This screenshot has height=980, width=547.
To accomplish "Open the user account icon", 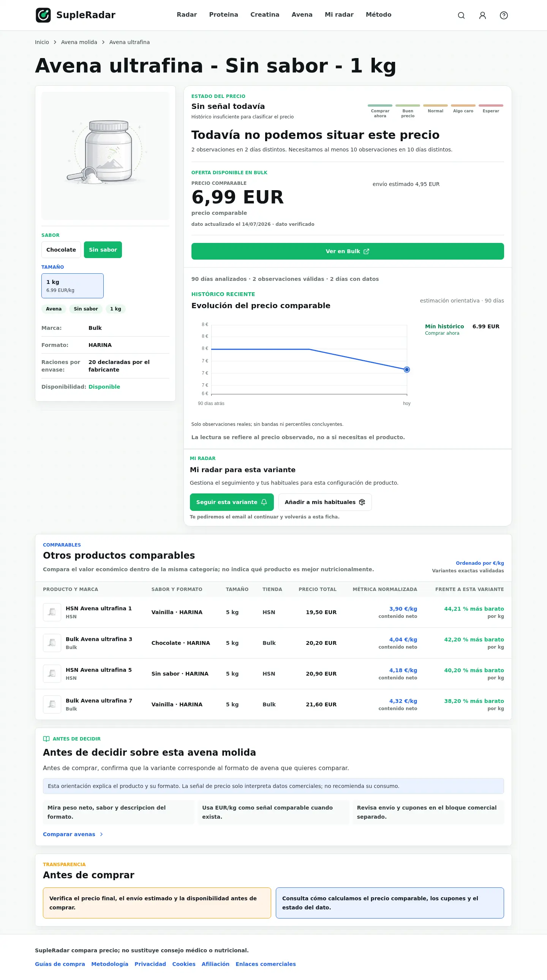I will tap(482, 15).
